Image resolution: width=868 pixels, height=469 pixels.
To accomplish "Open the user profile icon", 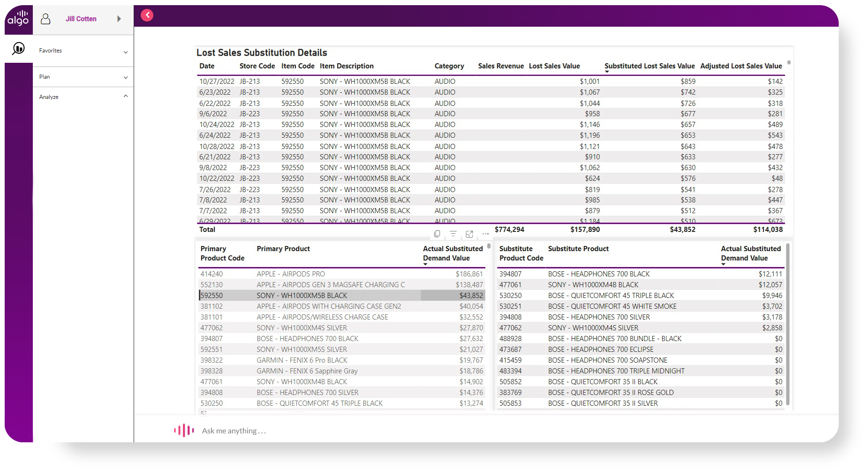I will coord(45,19).
